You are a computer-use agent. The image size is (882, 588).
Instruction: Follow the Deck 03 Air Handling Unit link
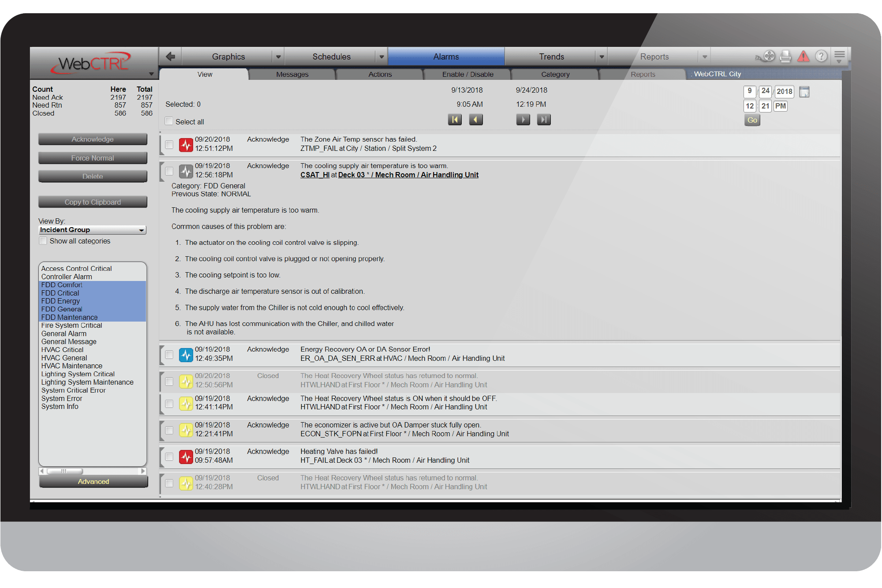pos(407,175)
